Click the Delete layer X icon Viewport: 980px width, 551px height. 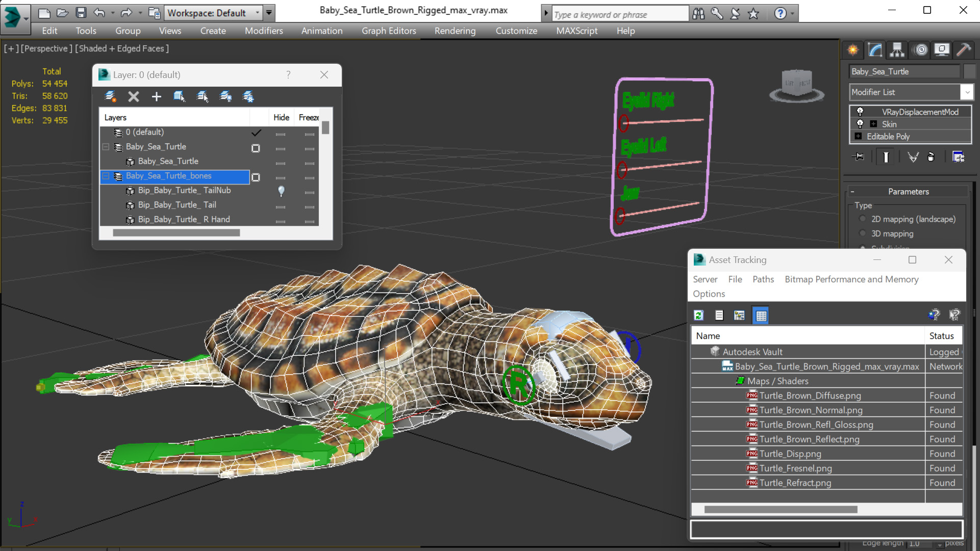pos(134,96)
